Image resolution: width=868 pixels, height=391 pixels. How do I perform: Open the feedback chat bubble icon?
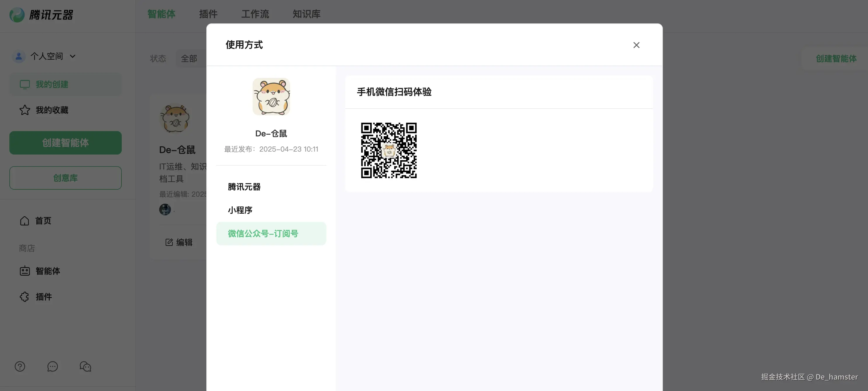pyautogui.click(x=53, y=366)
